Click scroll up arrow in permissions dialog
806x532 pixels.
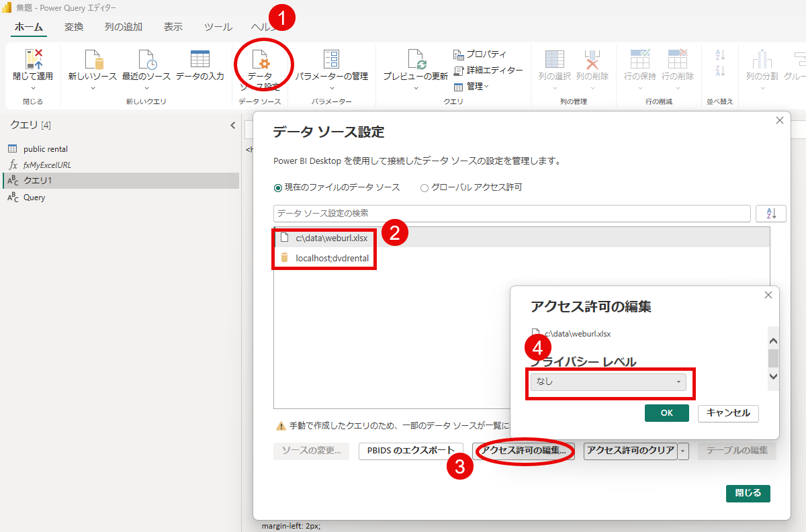[773, 341]
